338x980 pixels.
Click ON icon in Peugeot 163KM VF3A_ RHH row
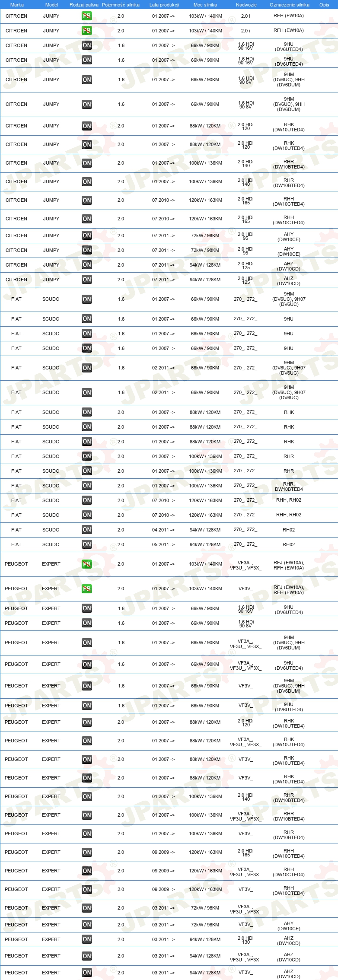[x=87, y=871]
